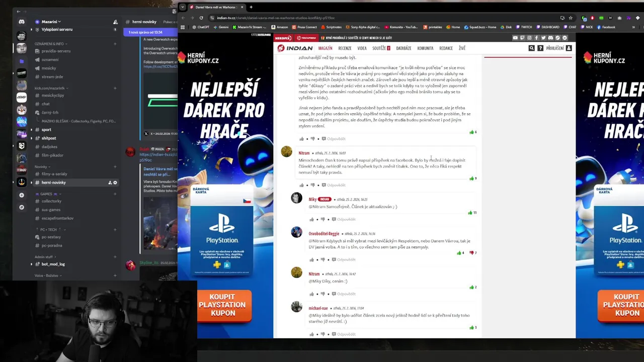Go back using the browser back arrow
The height and width of the screenshot is (362, 644).
click(x=183, y=18)
